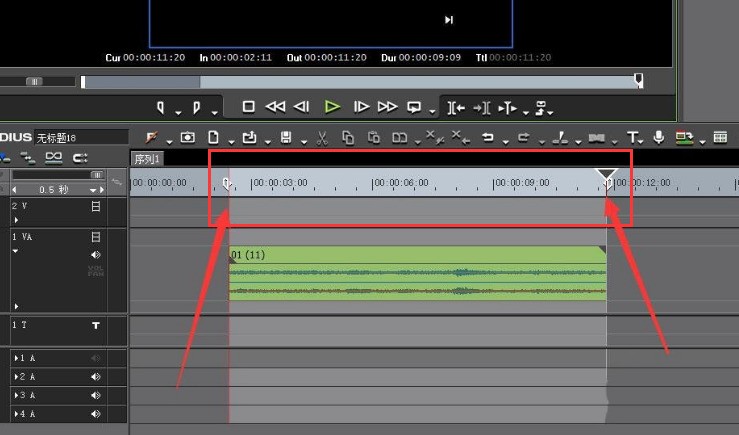Click the undo arrow icon
This screenshot has width=739, height=435.
tap(488, 138)
